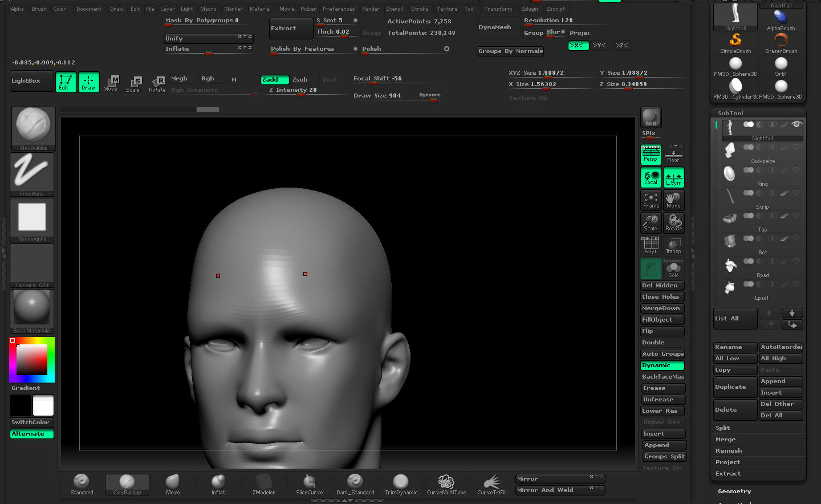
Task: Open the Texture Off picker
Action: click(32, 266)
